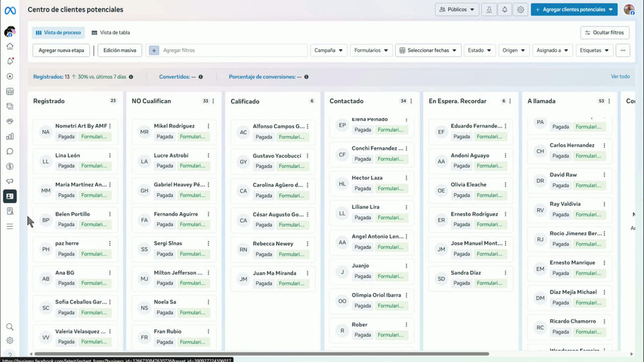
Task: Open notifications bell in left sidebar
Action: (10, 61)
